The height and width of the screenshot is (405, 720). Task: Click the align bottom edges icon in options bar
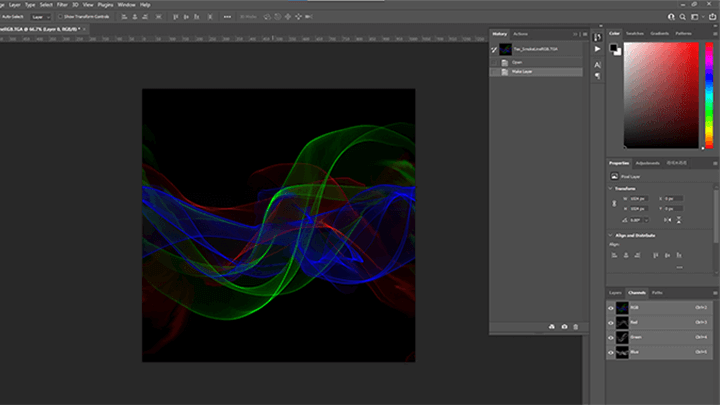[197, 17]
